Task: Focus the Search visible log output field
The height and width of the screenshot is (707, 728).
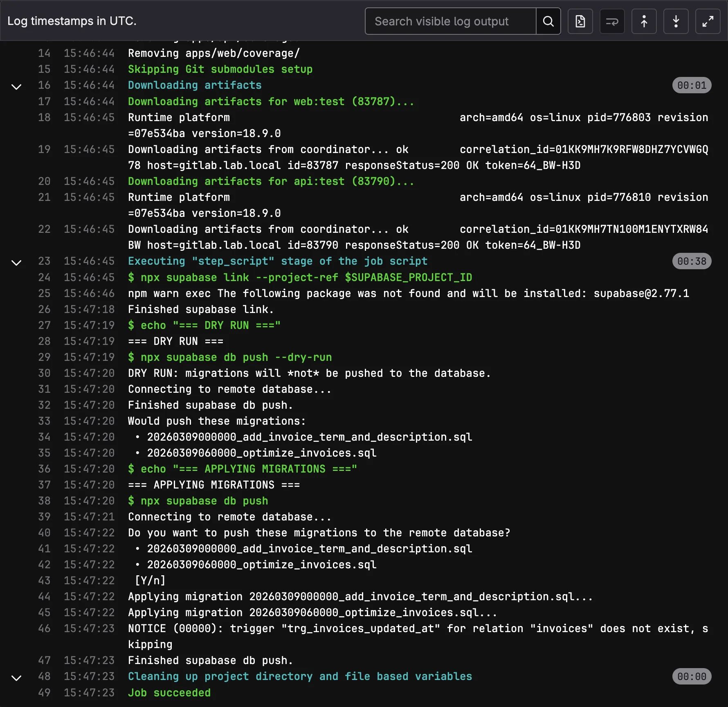Action: (450, 21)
